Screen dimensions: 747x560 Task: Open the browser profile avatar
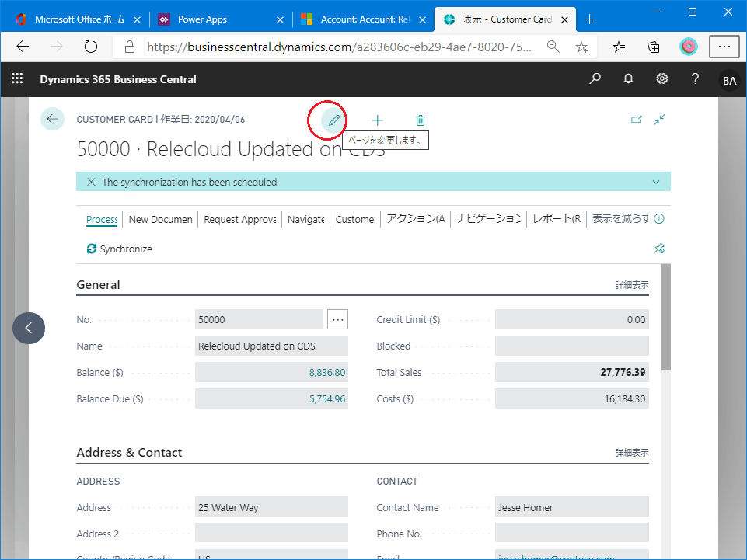pyautogui.click(x=689, y=47)
